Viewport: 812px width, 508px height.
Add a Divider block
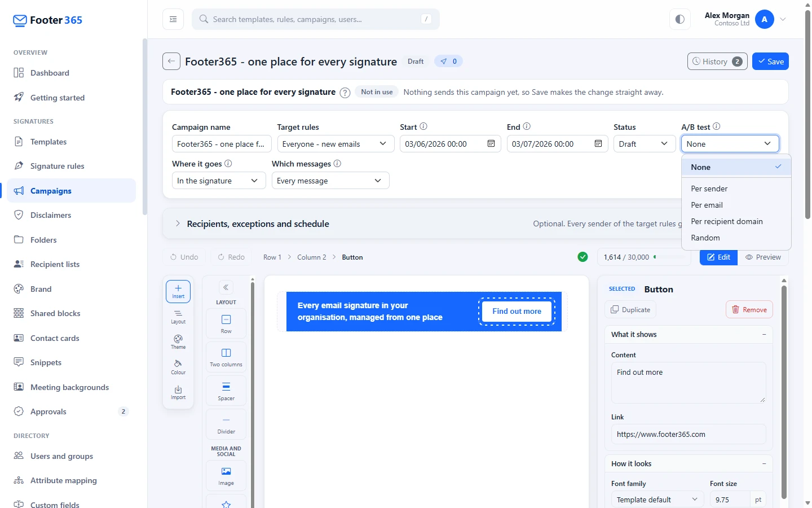(x=226, y=424)
